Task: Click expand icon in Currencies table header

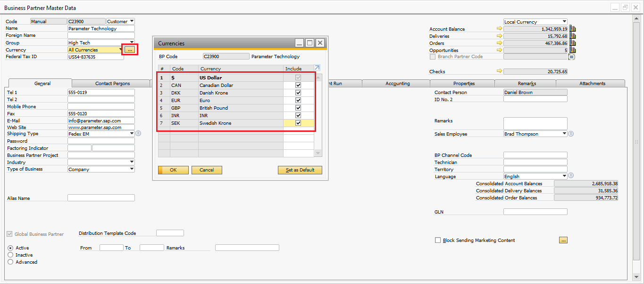Action: [x=317, y=68]
